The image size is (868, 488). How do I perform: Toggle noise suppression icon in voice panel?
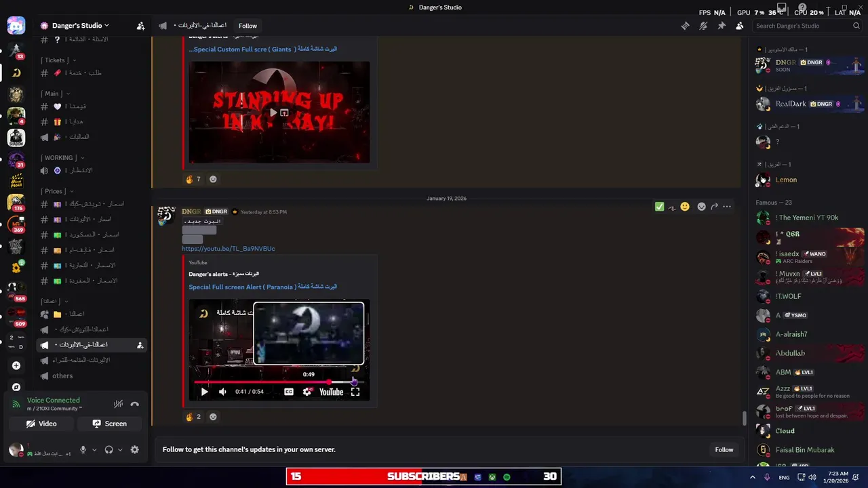point(119,404)
